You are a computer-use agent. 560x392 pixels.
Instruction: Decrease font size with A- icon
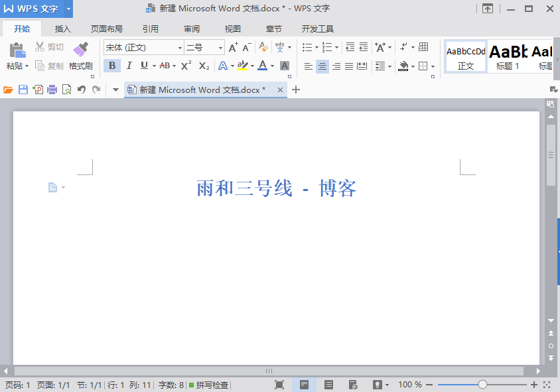247,47
